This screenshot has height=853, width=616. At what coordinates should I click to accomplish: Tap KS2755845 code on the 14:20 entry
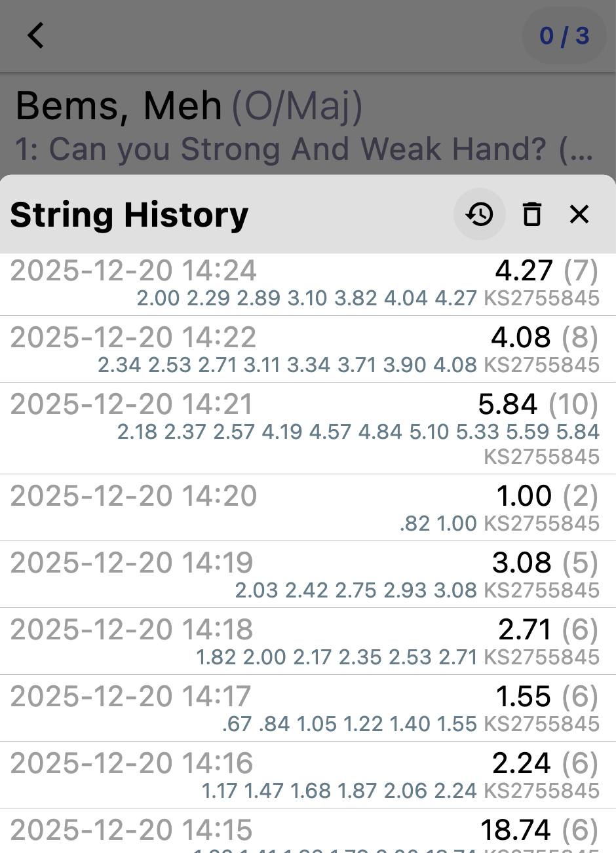point(542,523)
